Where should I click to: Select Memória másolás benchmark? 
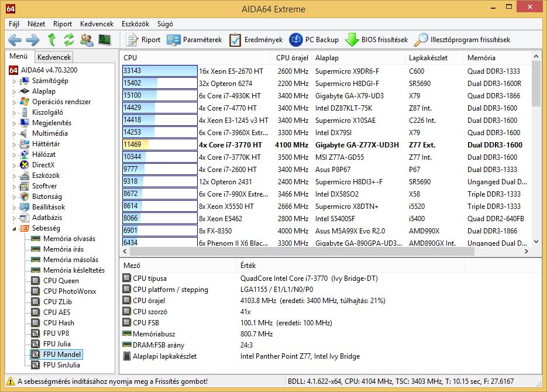click(x=71, y=259)
